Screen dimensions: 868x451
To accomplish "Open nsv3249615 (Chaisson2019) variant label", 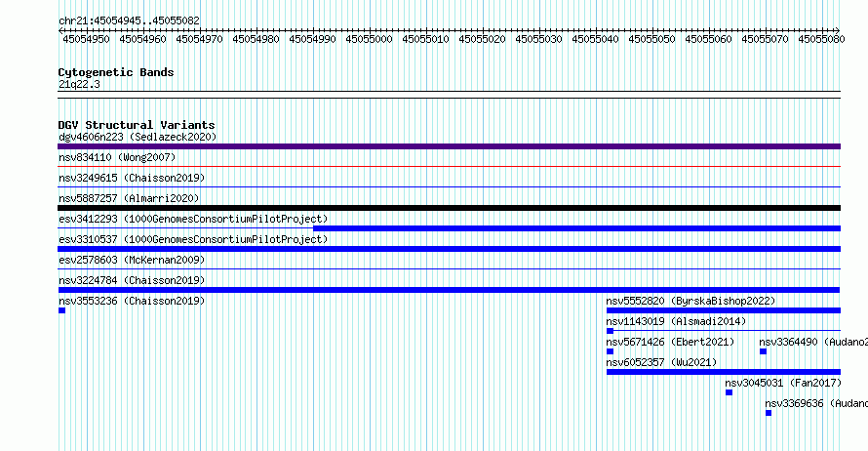I will coord(132,178).
